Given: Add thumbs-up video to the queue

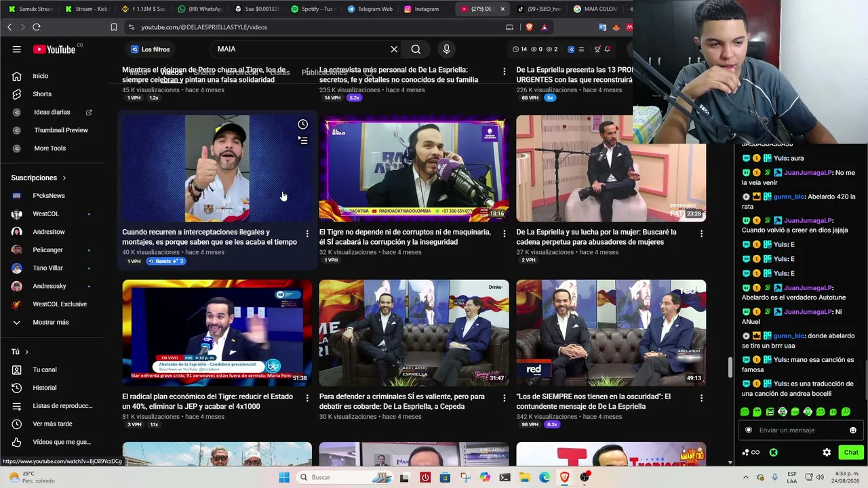Looking at the screenshot, I should (303, 140).
